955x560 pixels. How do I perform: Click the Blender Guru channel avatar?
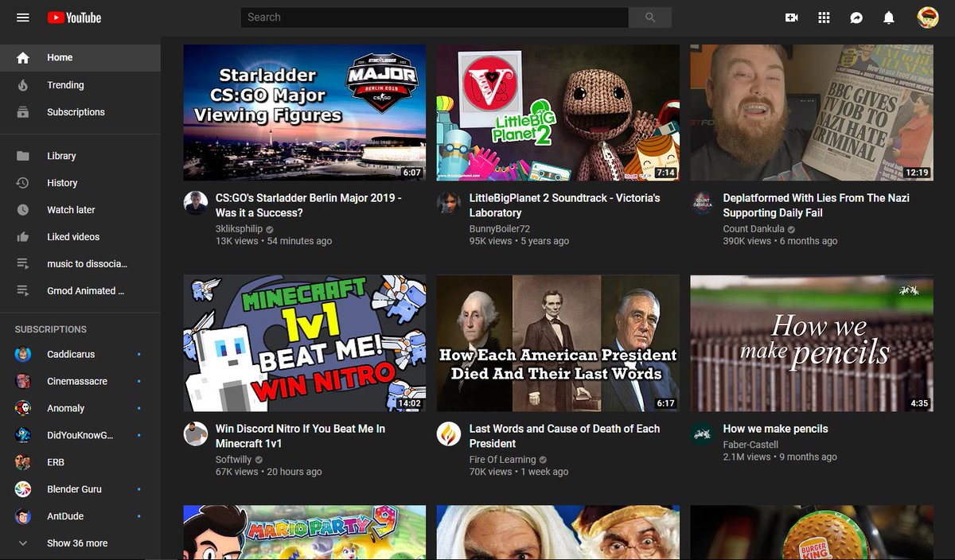pyautogui.click(x=23, y=490)
